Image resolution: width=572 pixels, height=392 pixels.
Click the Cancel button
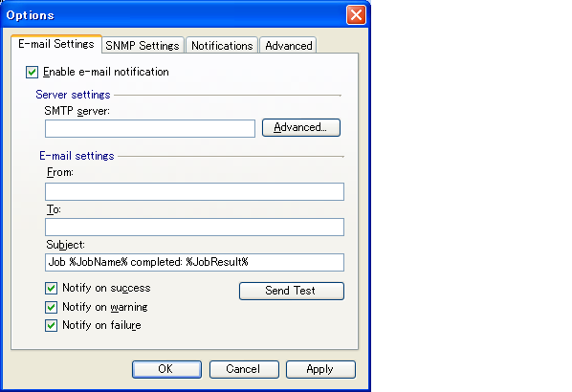[244, 369]
